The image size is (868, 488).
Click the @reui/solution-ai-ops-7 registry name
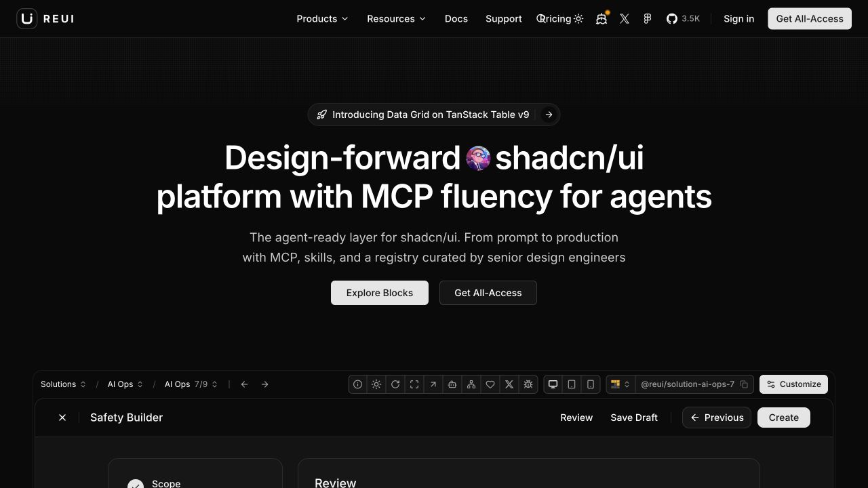[x=688, y=384]
